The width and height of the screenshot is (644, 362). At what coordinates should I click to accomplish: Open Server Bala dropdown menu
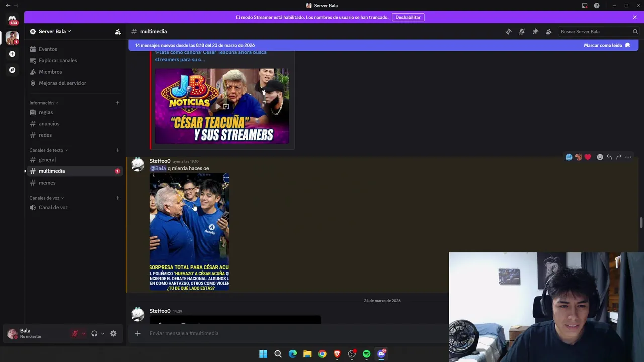coord(55,31)
